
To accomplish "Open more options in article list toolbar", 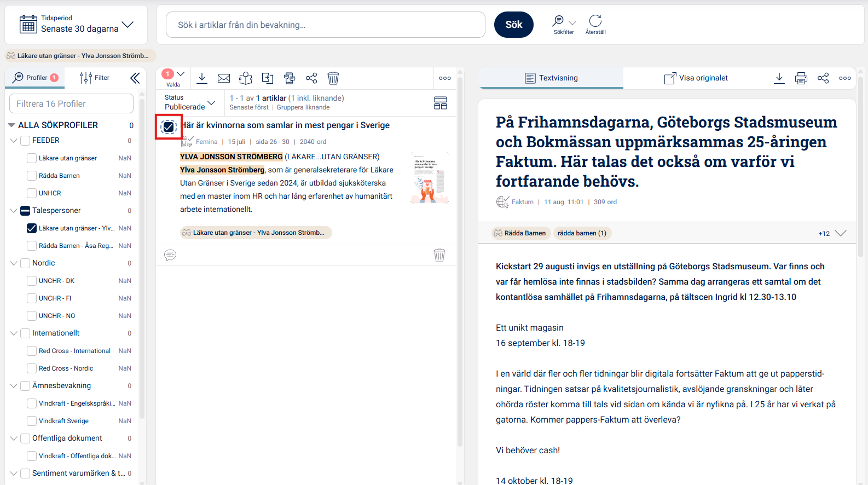I will click(445, 78).
